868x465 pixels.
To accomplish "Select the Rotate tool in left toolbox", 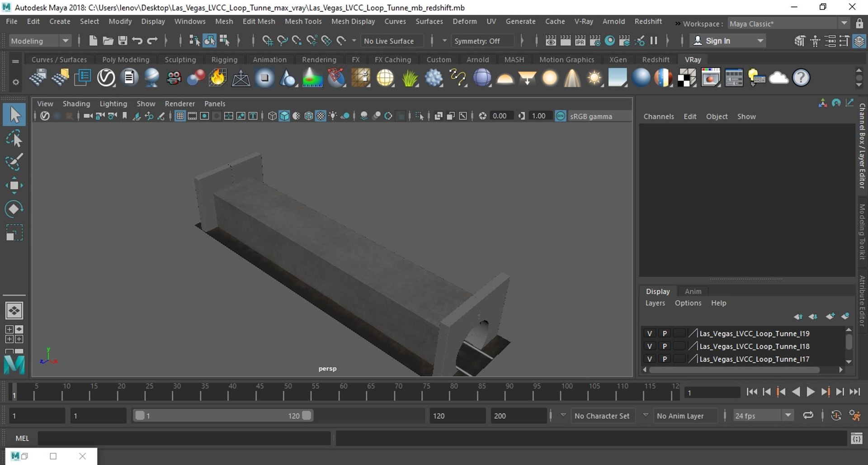I will point(14,209).
